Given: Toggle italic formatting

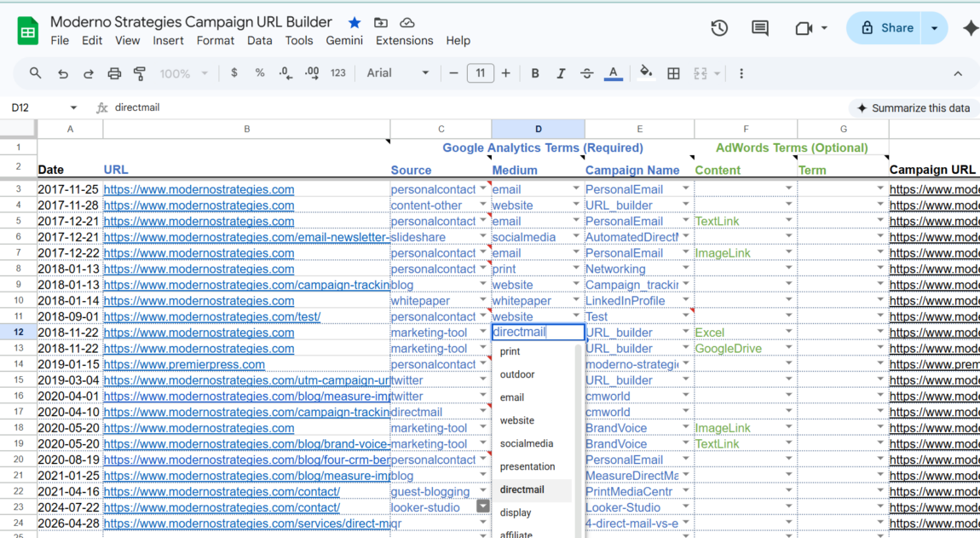Looking at the screenshot, I should click(x=561, y=73).
